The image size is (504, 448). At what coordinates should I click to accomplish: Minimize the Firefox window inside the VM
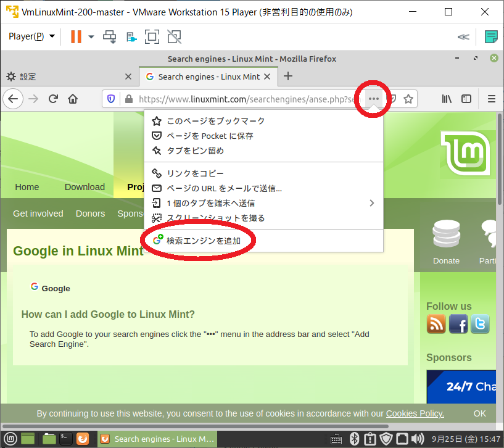(x=456, y=58)
